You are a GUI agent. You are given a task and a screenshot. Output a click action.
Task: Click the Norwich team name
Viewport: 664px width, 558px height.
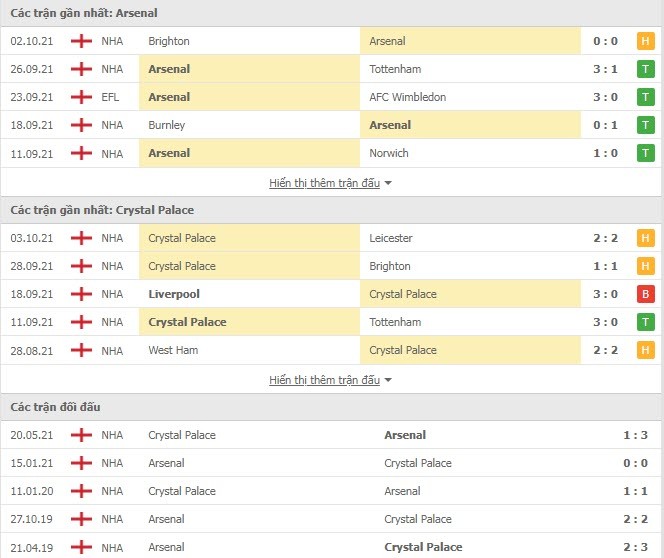pos(389,153)
